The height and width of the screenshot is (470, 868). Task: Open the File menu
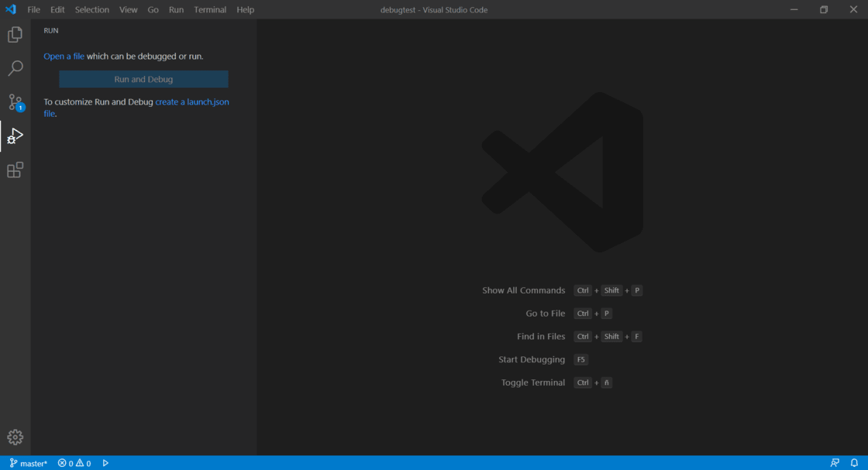(x=34, y=9)
